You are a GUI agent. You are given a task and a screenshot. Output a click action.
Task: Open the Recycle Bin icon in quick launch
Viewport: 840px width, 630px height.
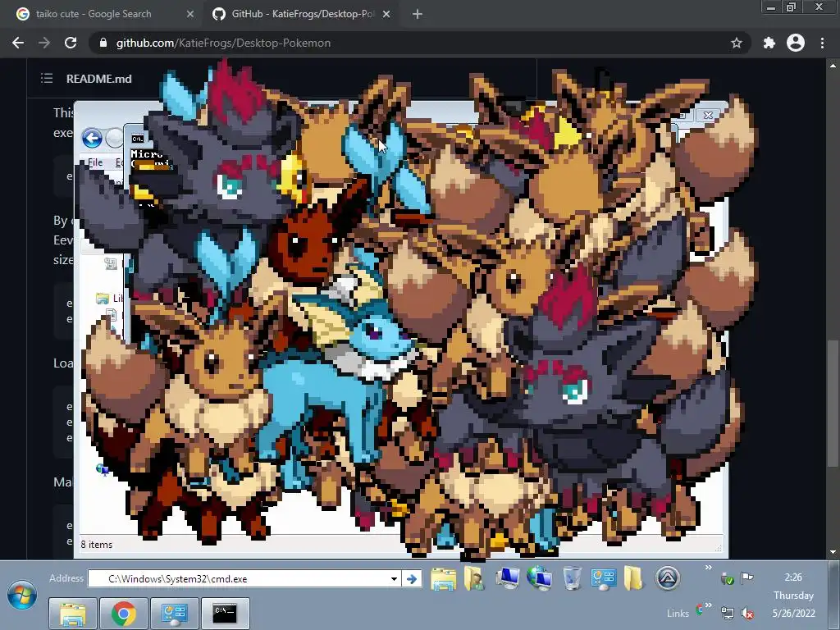(x=572, y=578)
